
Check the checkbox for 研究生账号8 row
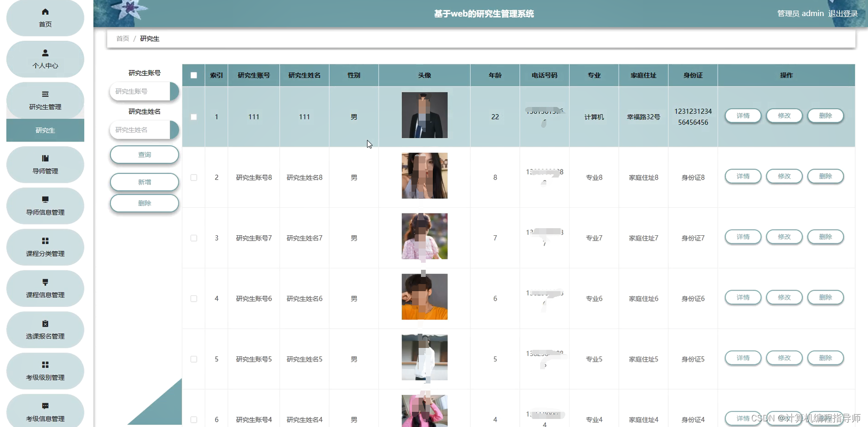point(193,178)
